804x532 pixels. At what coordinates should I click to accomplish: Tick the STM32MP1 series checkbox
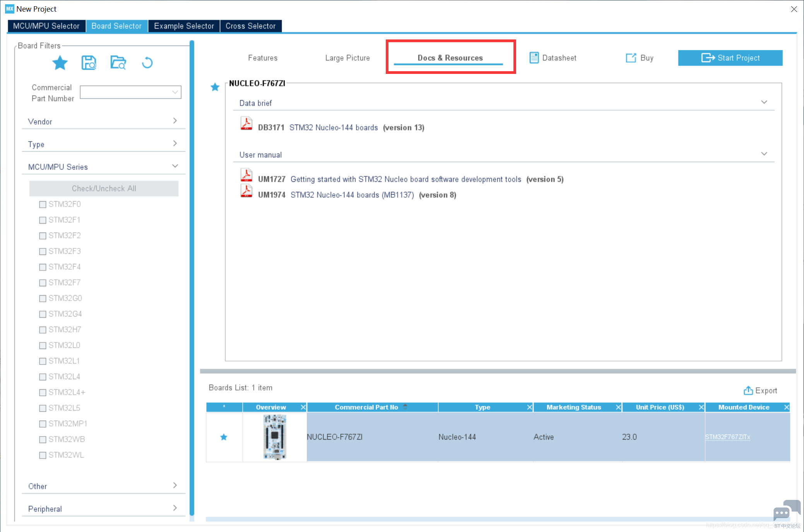click(x=43, y=424)
